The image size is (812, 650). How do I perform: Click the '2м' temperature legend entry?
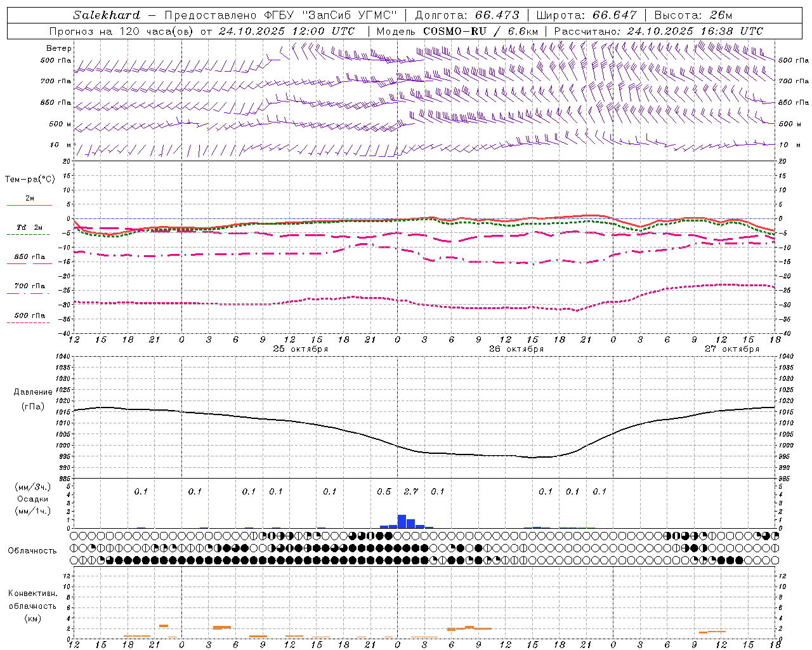click(30, 199)
